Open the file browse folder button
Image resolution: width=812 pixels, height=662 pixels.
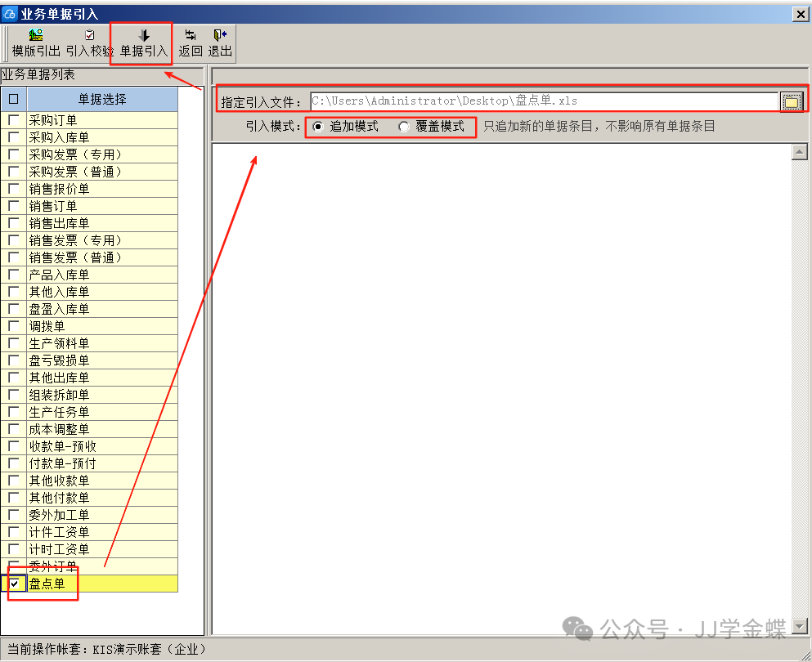791,102
